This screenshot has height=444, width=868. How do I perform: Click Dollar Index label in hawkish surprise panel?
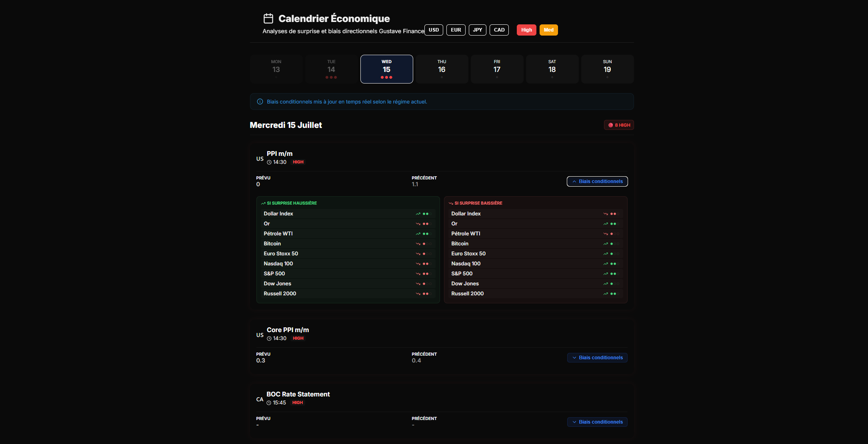click(x=278, y=214)
